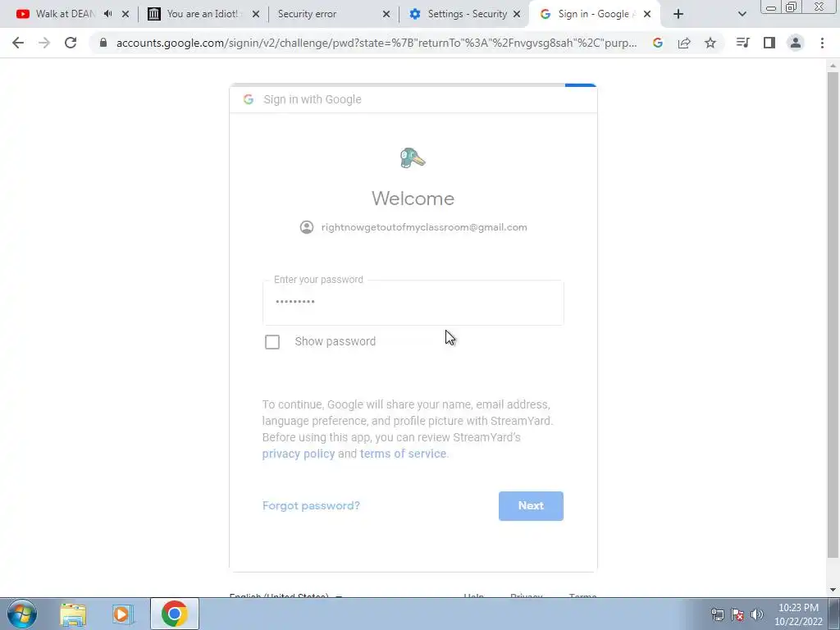Open Chrome side panel icon

click(769, 43)
